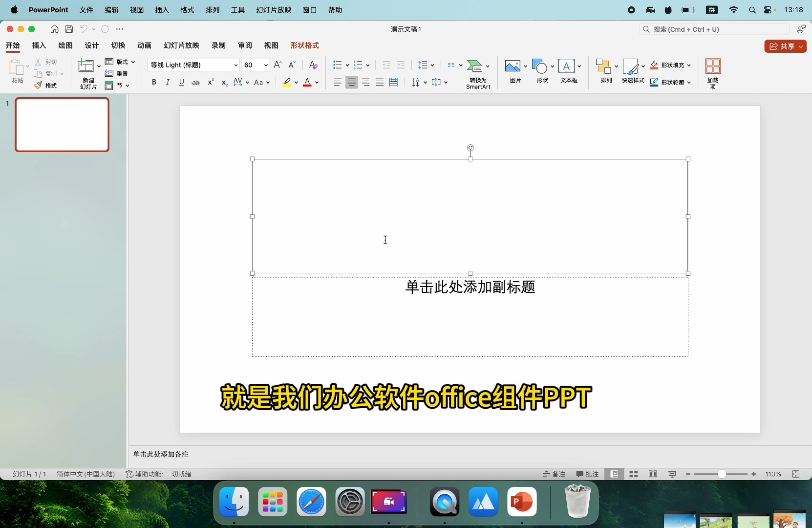Expand the 形状轮廓 shape outline dropdown

coord(689,82)
